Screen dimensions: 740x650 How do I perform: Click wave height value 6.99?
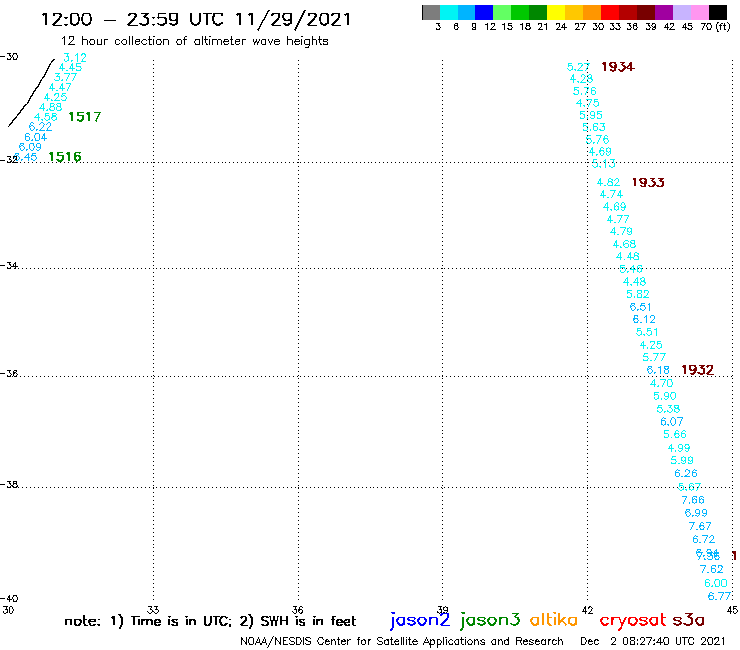point(696,513)
